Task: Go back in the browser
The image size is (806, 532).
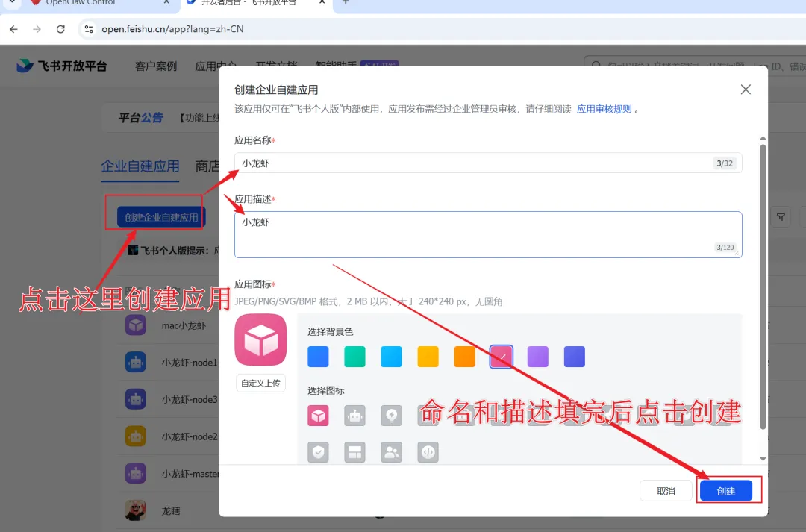Action: point(13,29)
